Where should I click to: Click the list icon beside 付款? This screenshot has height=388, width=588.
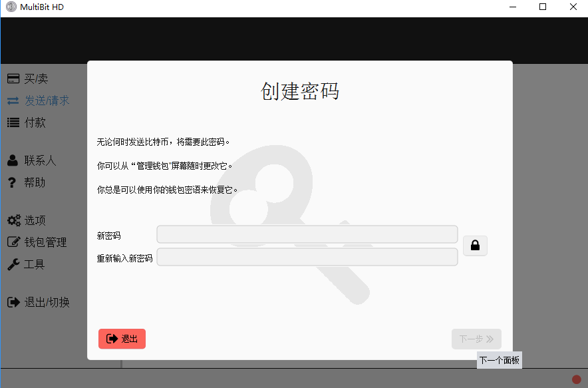pyautogui.click(x=13, y=122)
